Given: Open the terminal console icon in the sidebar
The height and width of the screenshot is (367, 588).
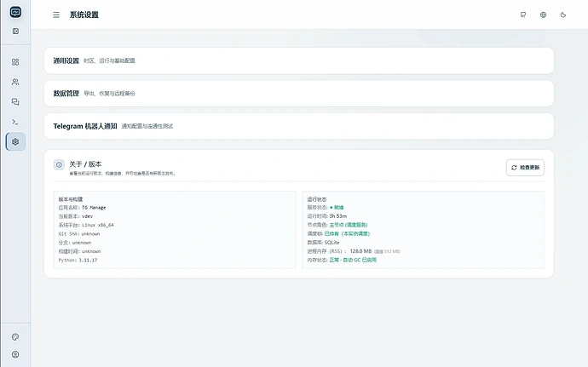Looking at the screenshot, I should tap(15, 122).
